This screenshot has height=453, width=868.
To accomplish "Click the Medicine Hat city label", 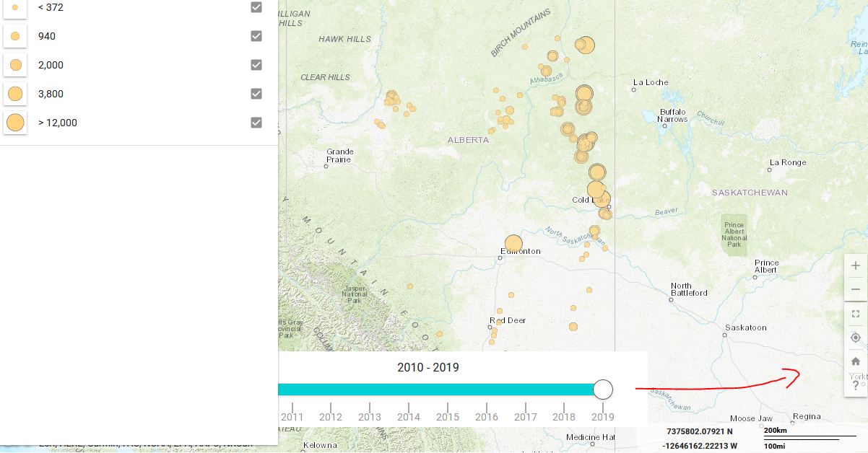I will (591, 437).
